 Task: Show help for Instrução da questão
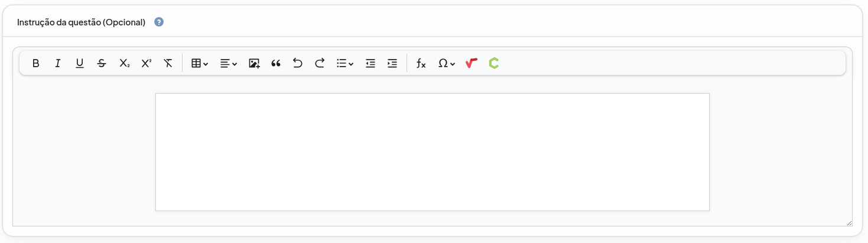click(159, 22)
